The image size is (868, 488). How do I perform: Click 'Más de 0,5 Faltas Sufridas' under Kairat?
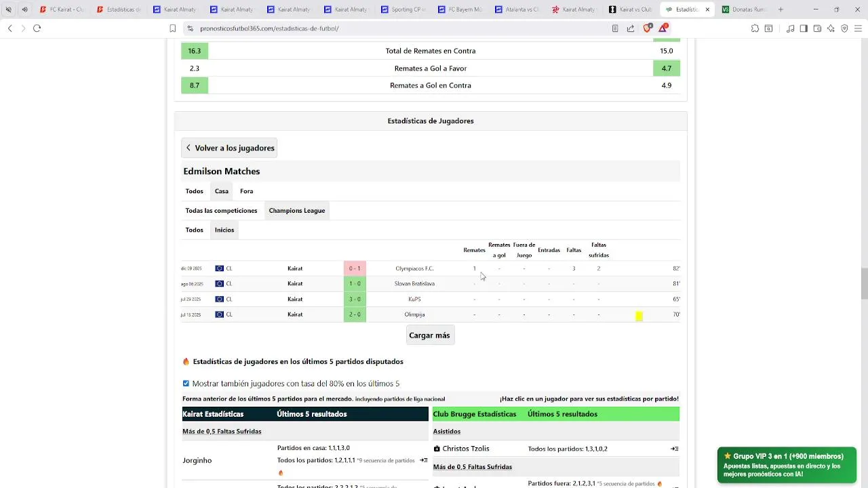click(222, 432)
